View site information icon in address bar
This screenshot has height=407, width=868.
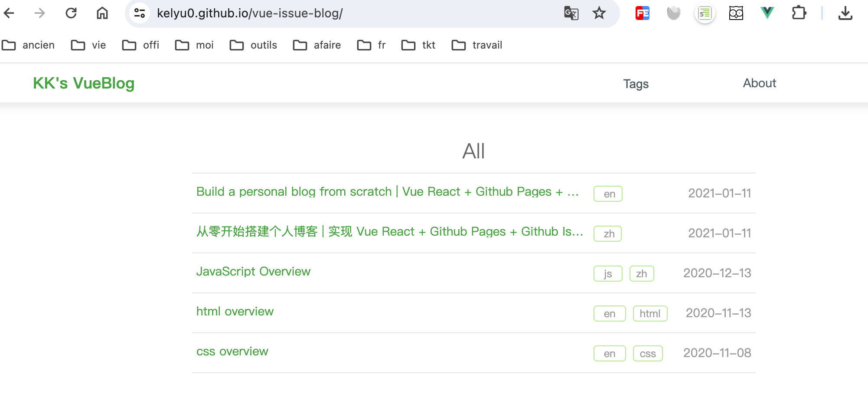click(140, 13)
